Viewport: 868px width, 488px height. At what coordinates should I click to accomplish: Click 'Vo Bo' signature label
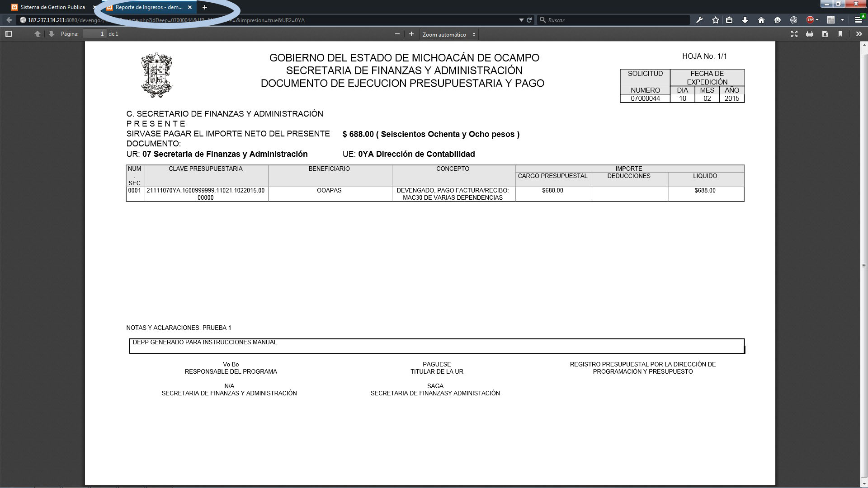[231, 364]
